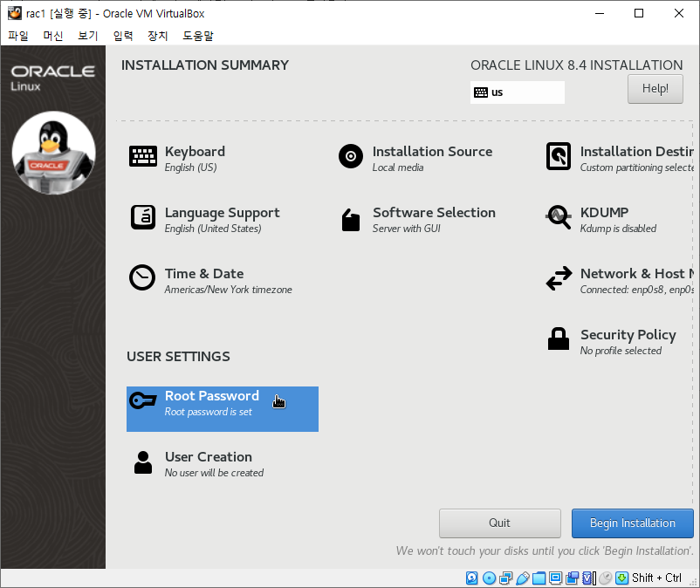The width and height of the screenshot is (700, 588).
Task: Open the Time & Date clock icon
Action: 142,277
